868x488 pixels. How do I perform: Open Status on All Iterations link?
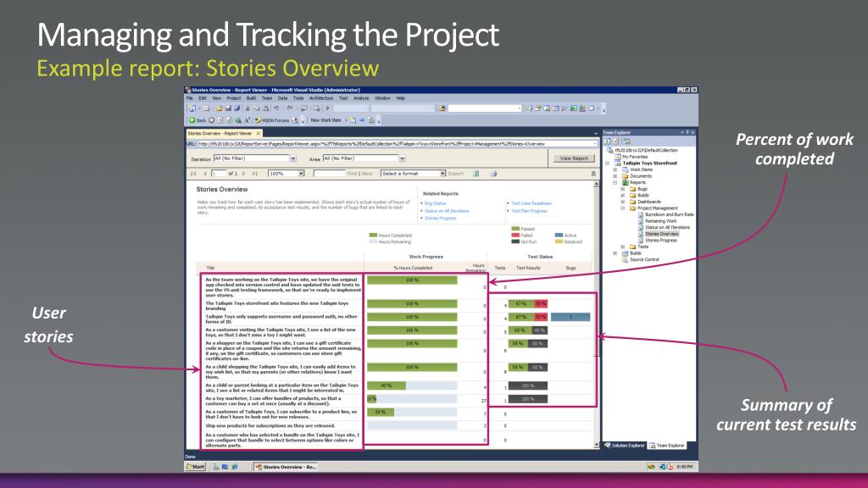[447, 211]
